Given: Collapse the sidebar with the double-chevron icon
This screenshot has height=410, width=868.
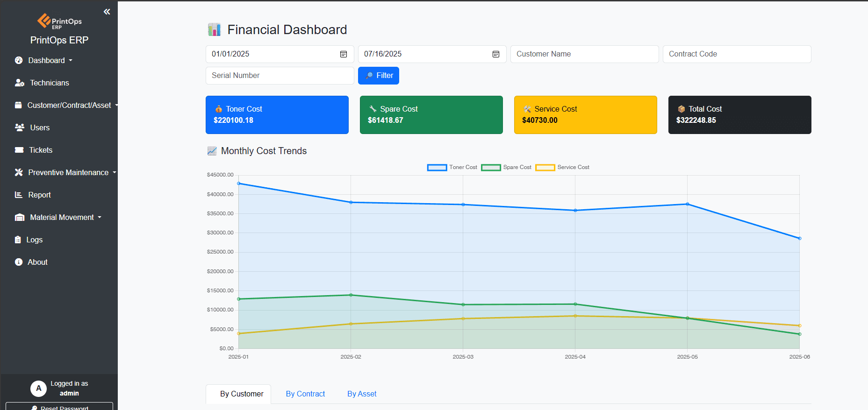Looking at the screenshot, I should 107,12.
